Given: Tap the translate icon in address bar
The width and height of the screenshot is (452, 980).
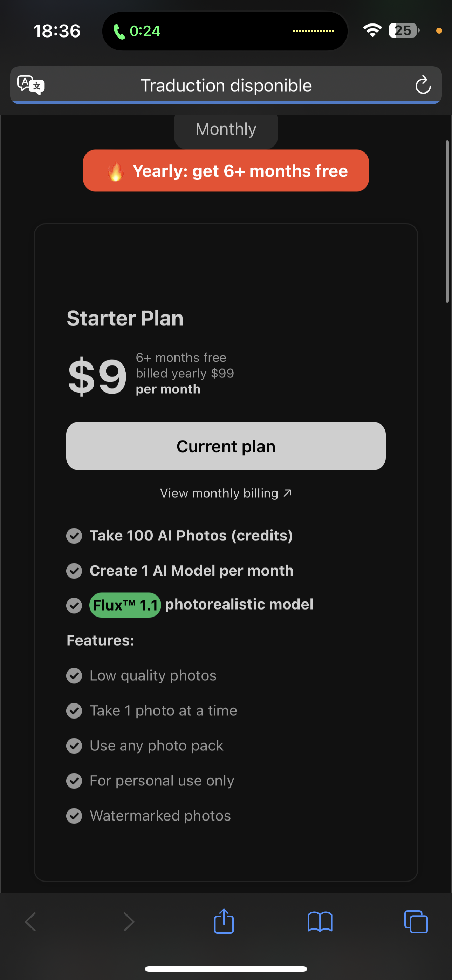Looking at the screenshot, I should click(31, 85).
